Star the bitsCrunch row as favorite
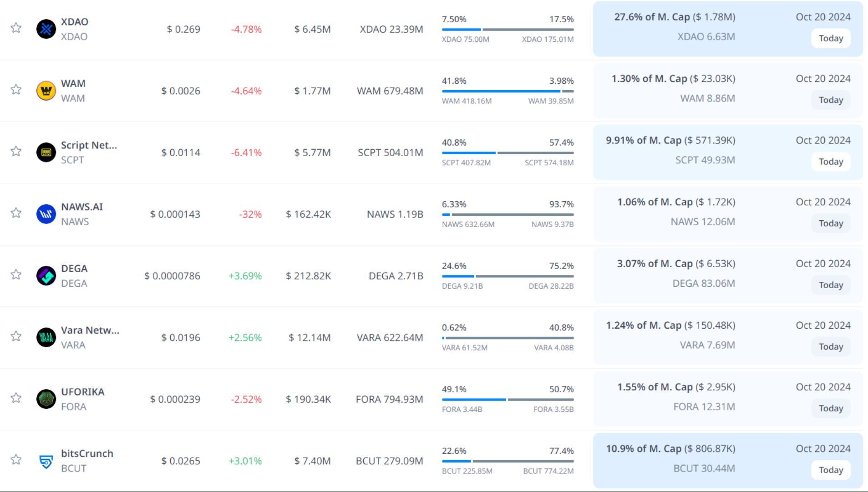 click(16, 460)
